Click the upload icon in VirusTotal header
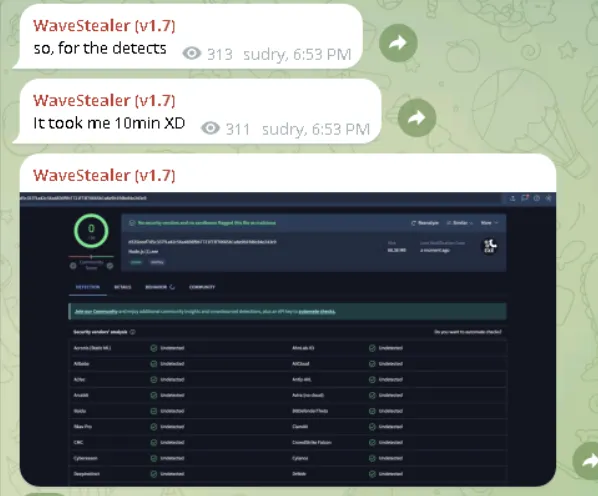 [x=512, y=198]
